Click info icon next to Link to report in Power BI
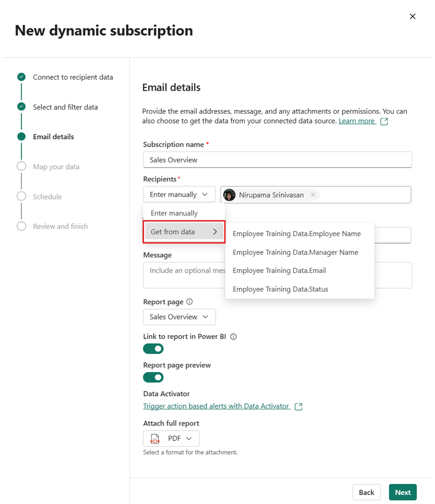435x504 pixels. click(234, 337)
